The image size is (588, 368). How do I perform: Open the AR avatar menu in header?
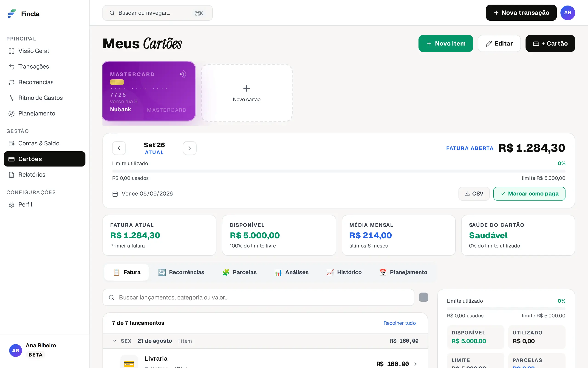(x=568, y=13)
